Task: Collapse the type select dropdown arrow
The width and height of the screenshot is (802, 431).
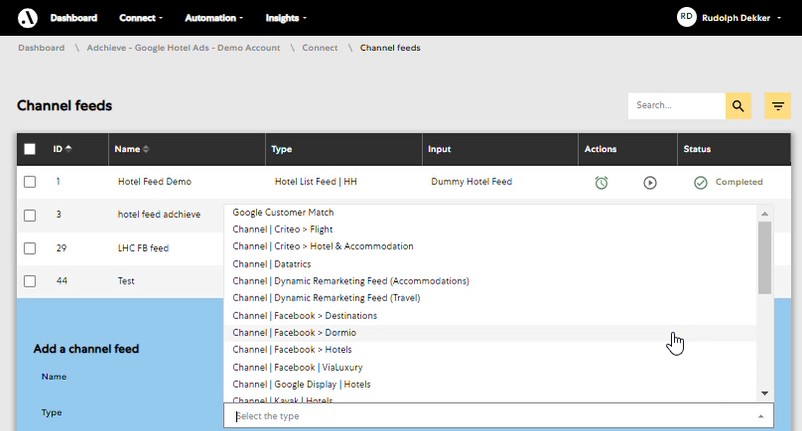Action: [x=761, y=416]
